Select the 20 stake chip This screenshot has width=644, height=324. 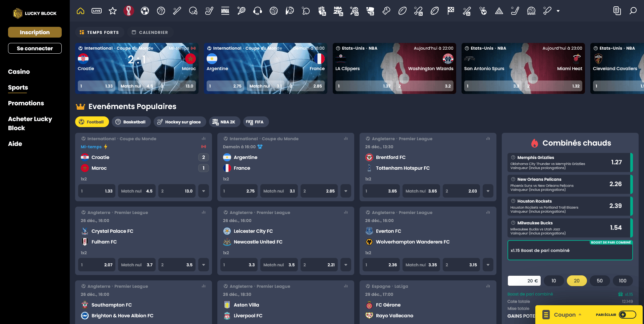[577, 281]
